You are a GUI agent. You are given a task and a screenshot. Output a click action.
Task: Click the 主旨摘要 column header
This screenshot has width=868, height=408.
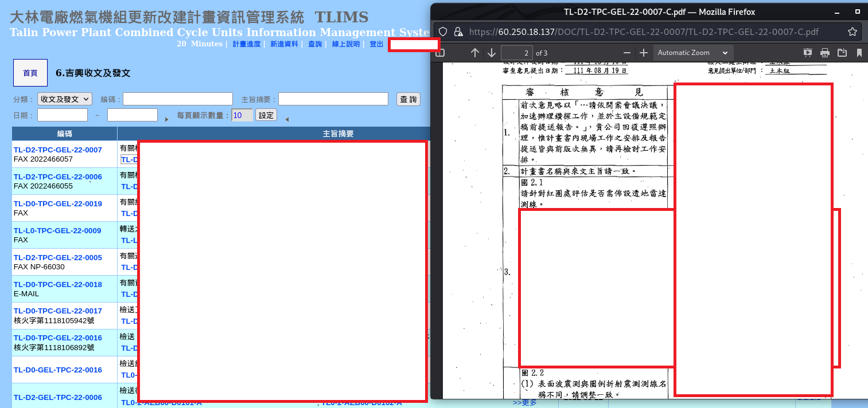[x=338, y=134]
